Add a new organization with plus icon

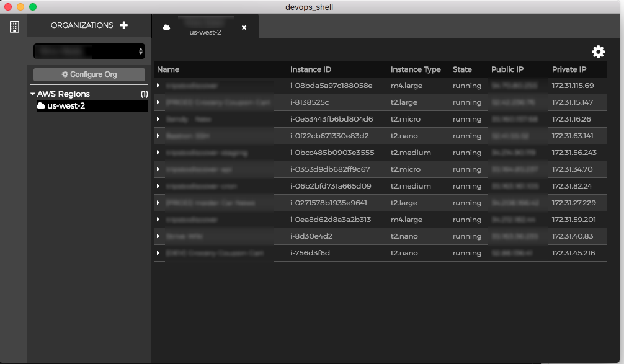coord(124,25)
